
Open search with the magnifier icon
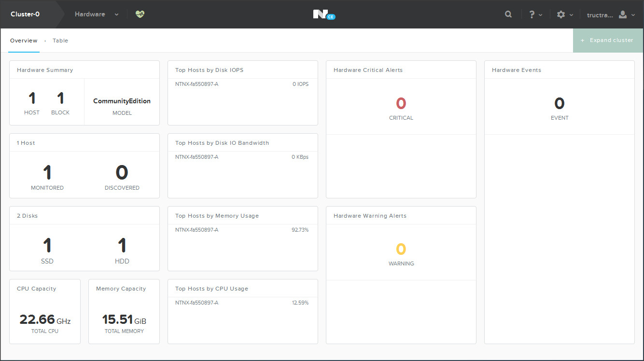(508, 14)
